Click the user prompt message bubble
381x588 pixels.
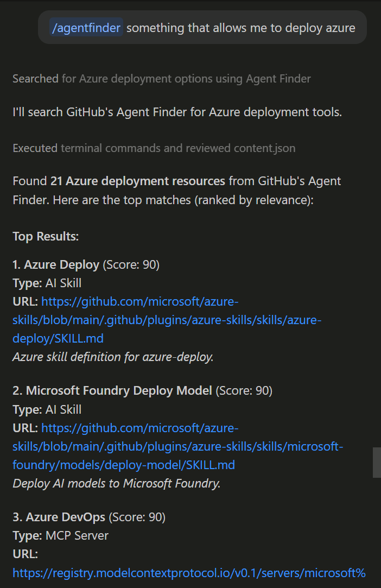[202, 27]
